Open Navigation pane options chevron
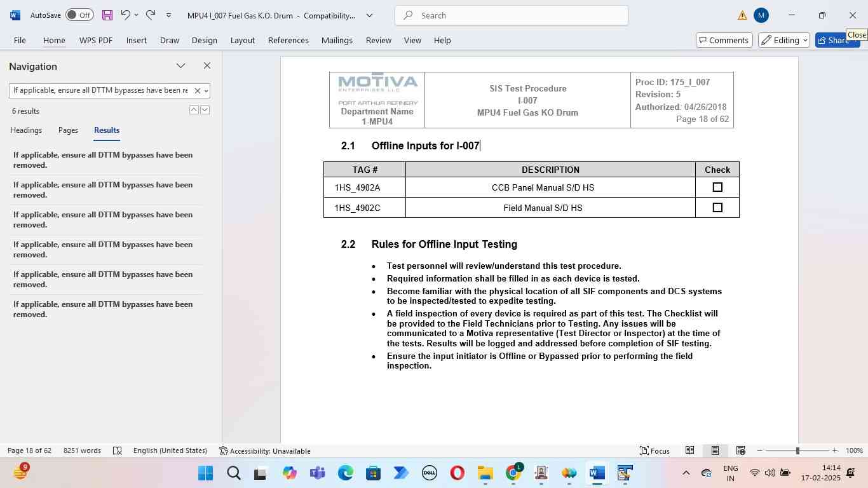 [181, 65]
